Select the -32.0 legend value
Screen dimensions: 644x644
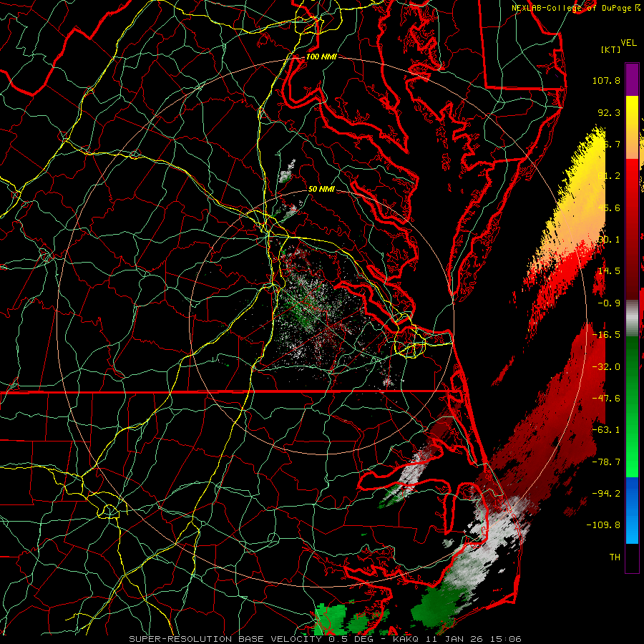(x=606, y=367)
